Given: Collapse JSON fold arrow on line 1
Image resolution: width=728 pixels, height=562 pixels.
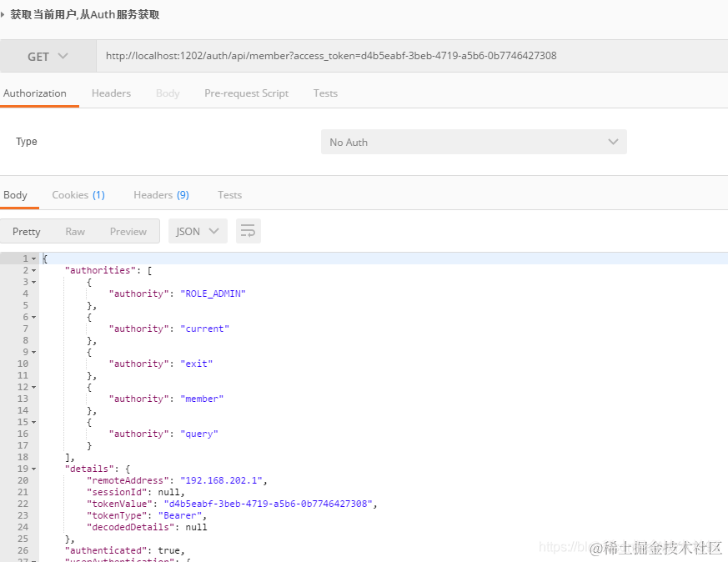Looking at the screenshot, I should (x=34, y=259).
